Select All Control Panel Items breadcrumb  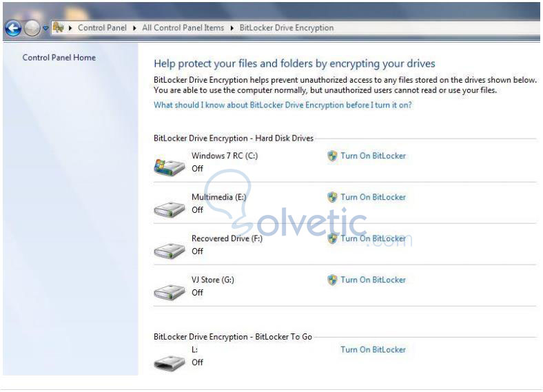tap(183, 28)
